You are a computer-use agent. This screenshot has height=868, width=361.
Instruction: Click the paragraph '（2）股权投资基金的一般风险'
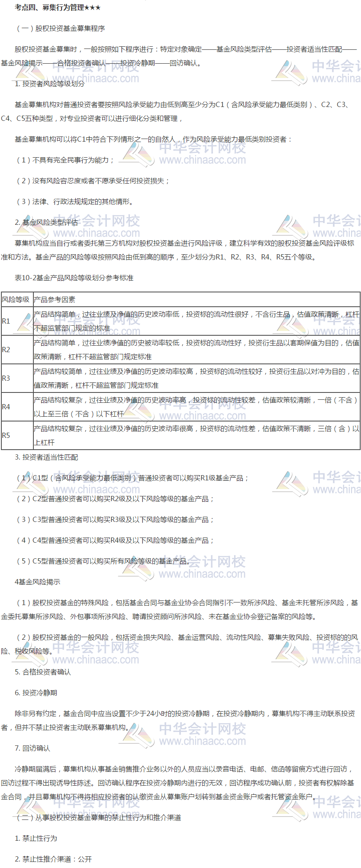click(x=179, y=644)
